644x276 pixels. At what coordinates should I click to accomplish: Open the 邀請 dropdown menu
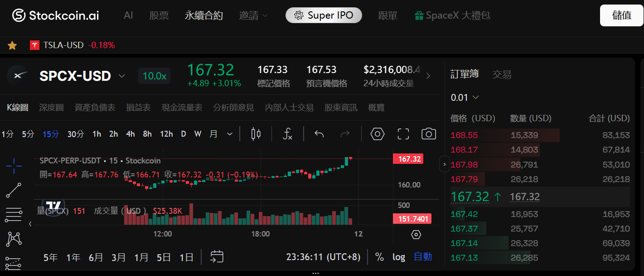253,15
